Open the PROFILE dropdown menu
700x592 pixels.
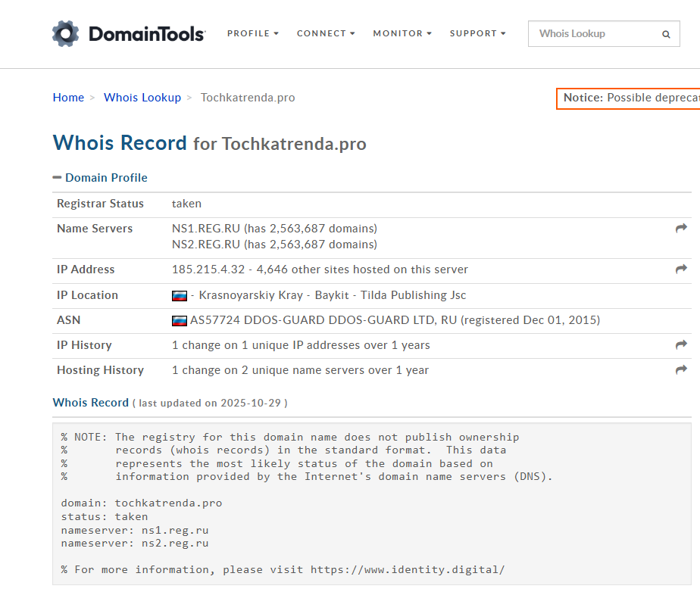253,33
